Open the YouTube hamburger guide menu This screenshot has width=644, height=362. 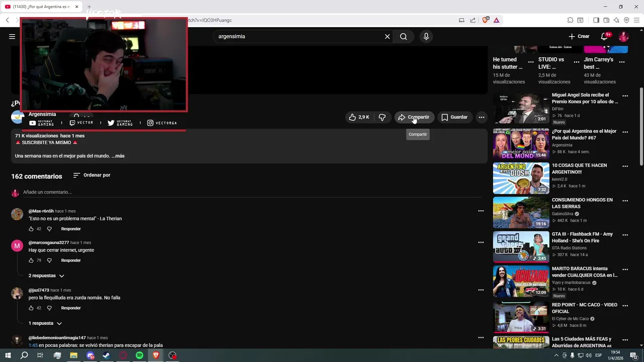pos(12,36)
